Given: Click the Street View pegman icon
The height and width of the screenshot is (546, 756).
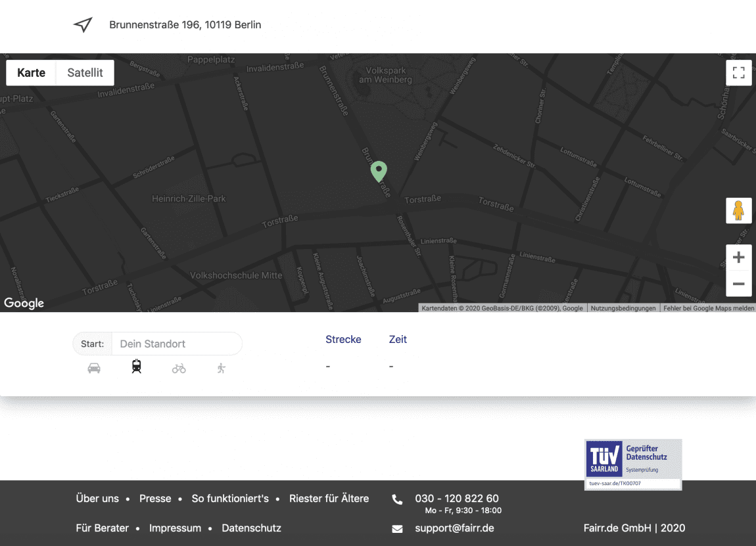Looking at the screenshot, I should coord(738,211).
